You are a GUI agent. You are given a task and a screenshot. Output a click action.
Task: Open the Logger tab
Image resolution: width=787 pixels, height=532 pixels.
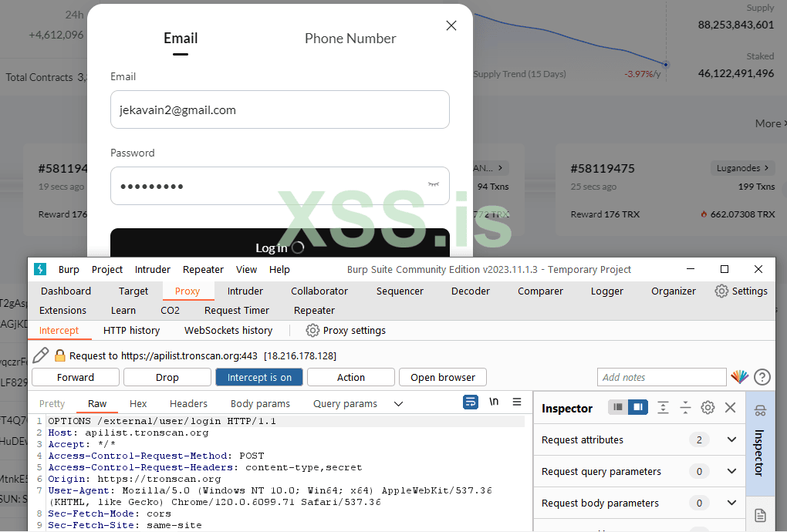click(x=606, y=291)
